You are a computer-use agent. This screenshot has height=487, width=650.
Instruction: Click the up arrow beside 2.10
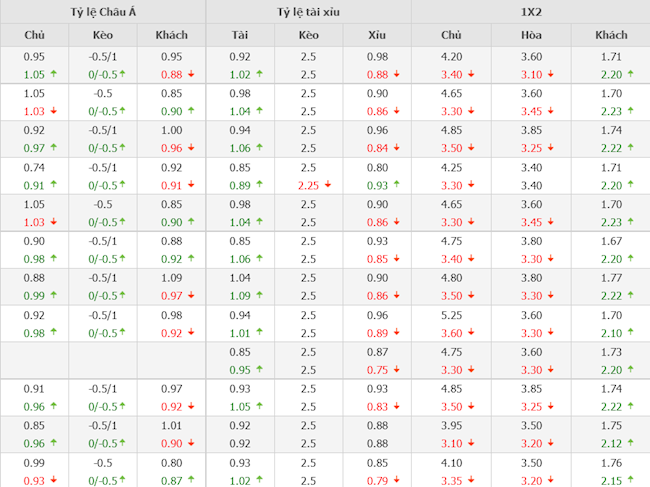pos(630,333)
